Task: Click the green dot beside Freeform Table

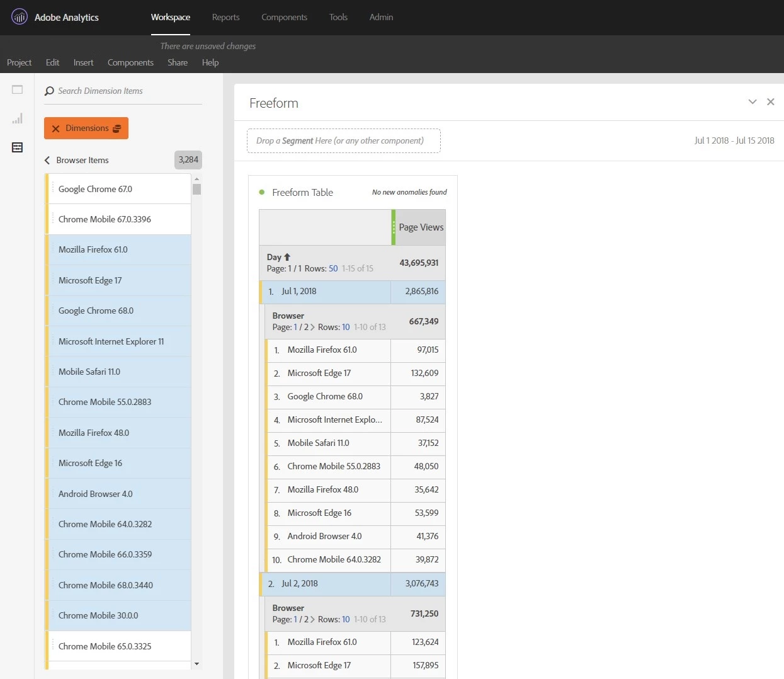Action: 262,192
